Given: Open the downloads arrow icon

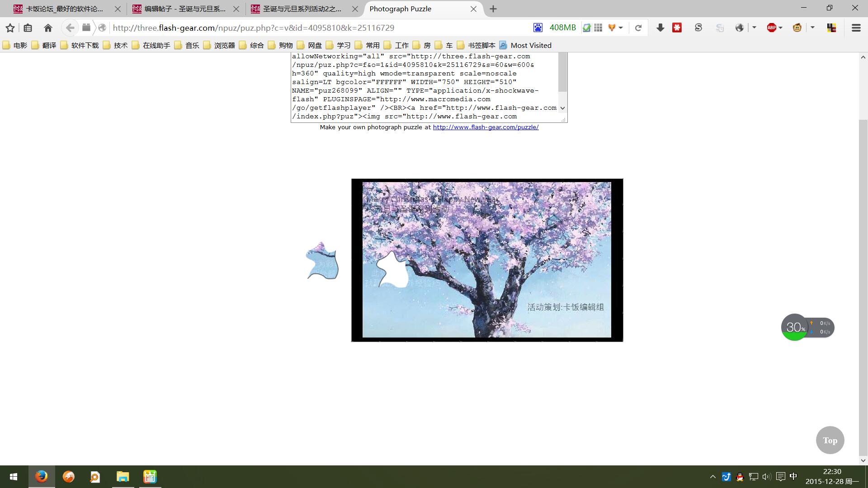Looking at the screenshot, I should coord(660,28).
